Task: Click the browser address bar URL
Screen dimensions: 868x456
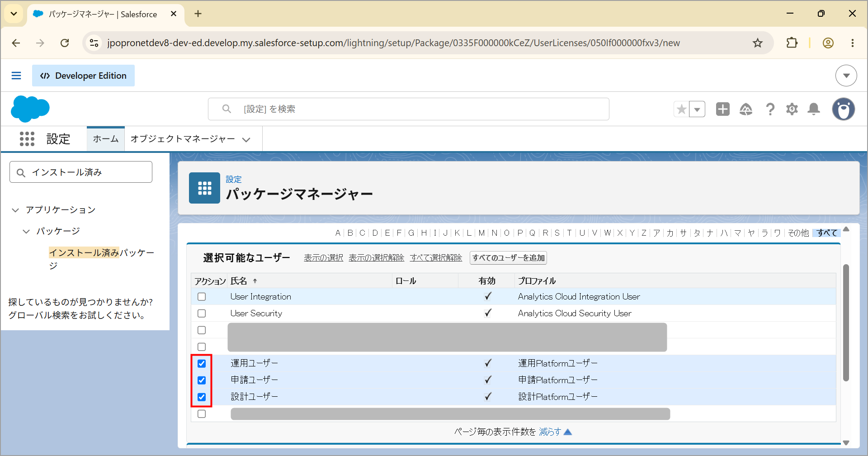Action: [393, 43]
